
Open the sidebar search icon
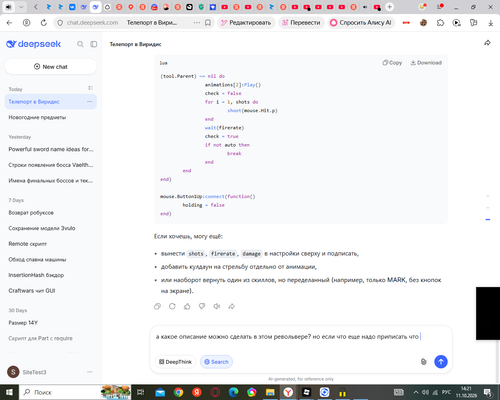(80, 44)
